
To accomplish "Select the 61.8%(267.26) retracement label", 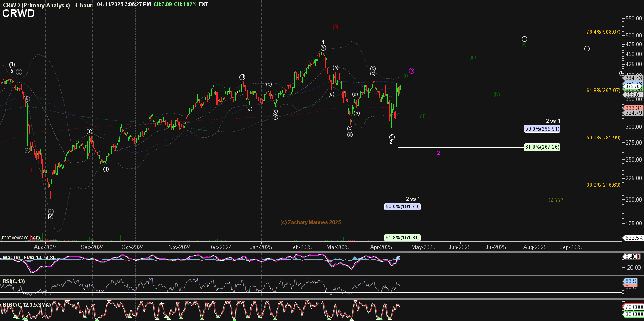I will pyautogui.click(x=542, y=147).
